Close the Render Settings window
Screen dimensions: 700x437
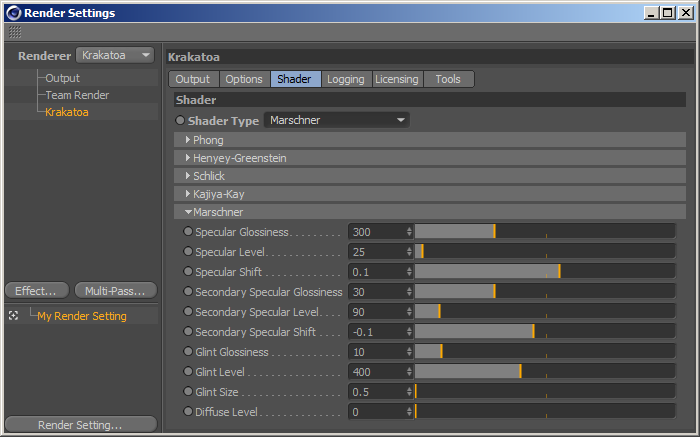click(685, 13)
